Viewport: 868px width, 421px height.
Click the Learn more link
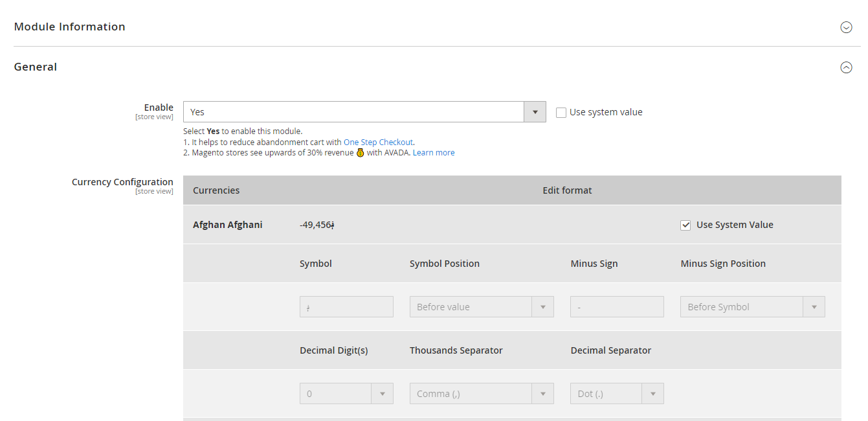tap(434, 153)
